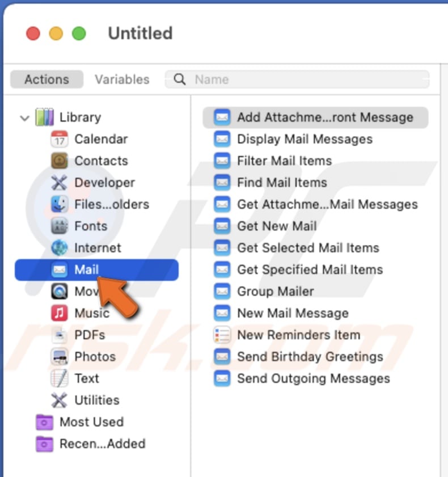The width and height of the screenshot is (448, 477).
Task: Click envelope icon for Group Mailer
Action: (x=222, y=291)
